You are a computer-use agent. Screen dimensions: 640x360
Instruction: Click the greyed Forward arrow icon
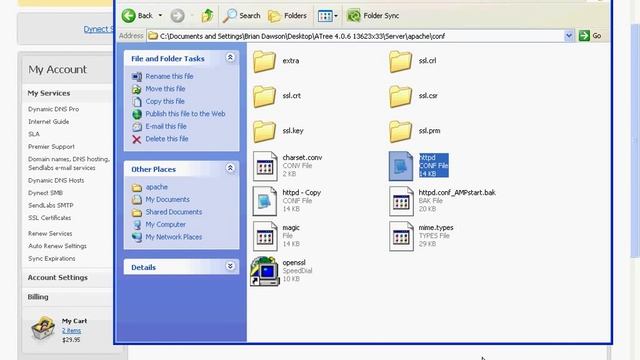[177, 16]
